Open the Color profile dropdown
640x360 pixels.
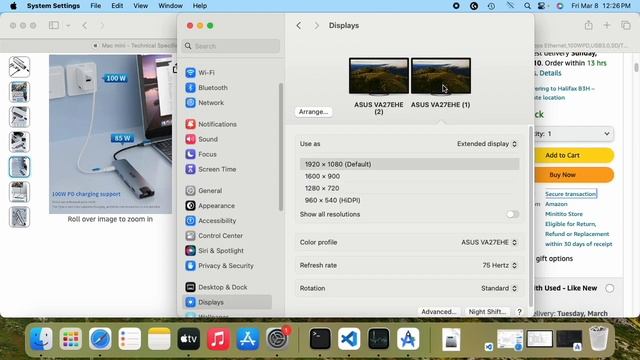489,242
